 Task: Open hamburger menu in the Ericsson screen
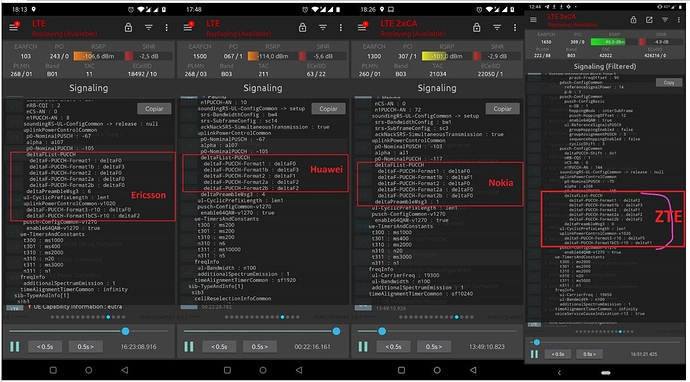click(13, 27)
